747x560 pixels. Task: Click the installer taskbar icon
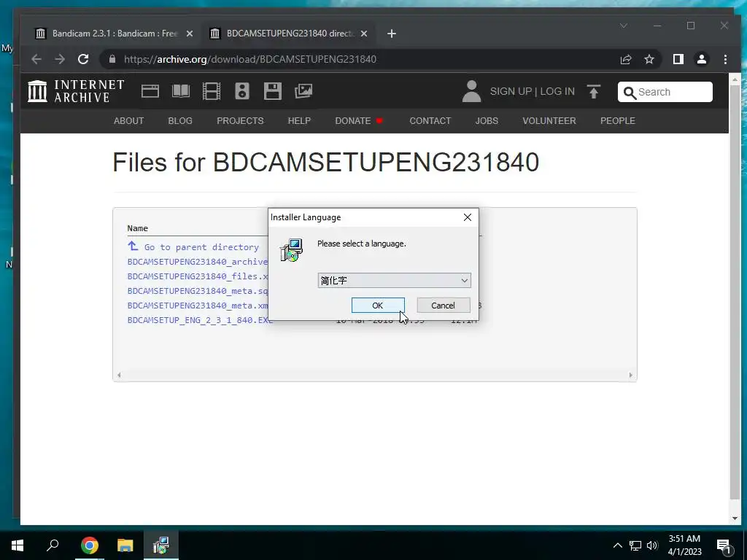pos(161,545)
